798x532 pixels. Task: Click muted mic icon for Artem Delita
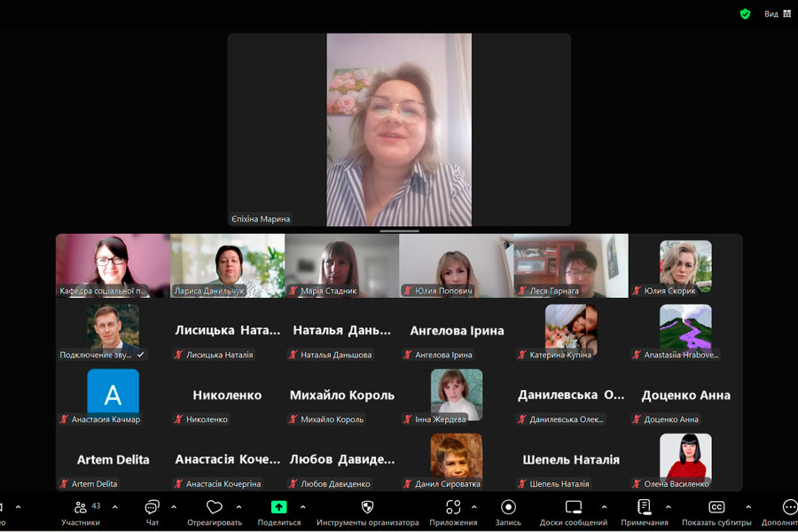[x=64, y=483]
